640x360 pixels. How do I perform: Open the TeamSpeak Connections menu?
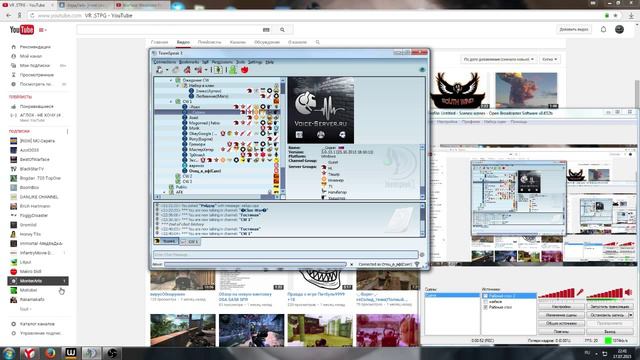coord(164,62)
